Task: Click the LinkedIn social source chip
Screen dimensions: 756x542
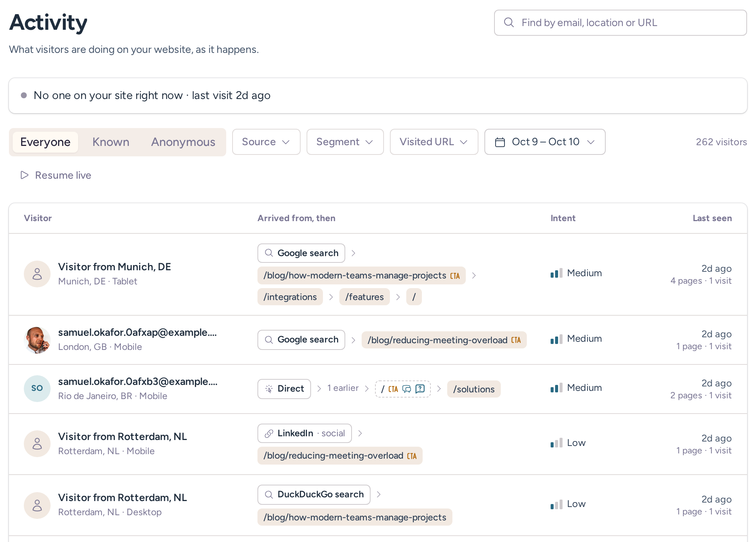Action: coord(305,433)
